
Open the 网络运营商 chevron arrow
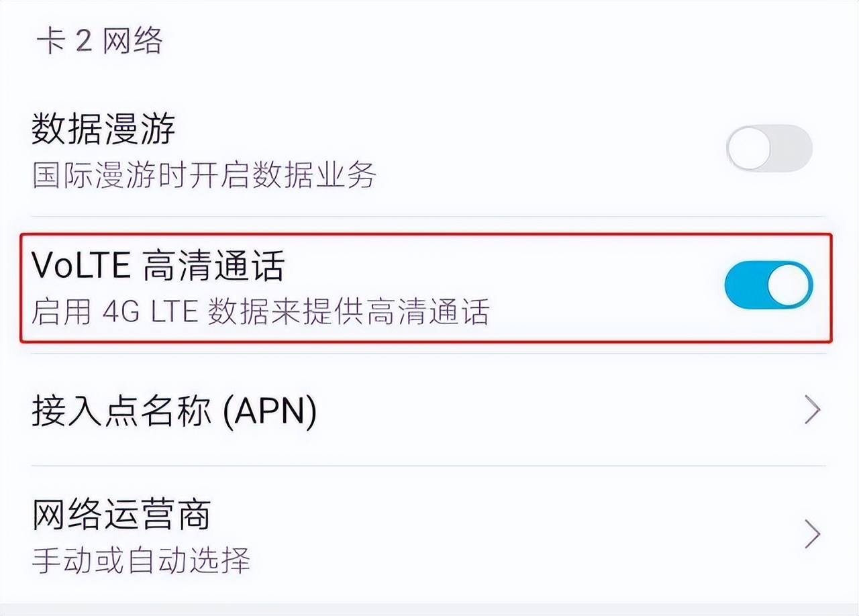click(814, 534)
